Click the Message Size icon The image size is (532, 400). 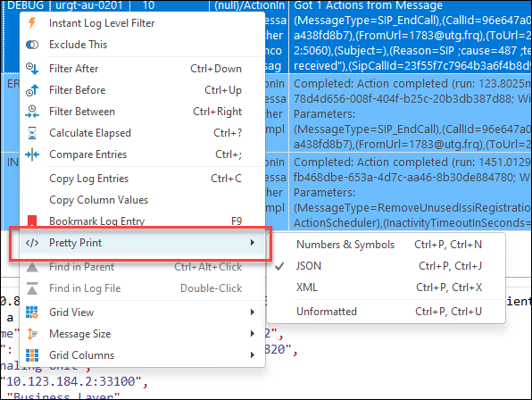(32, 334)
